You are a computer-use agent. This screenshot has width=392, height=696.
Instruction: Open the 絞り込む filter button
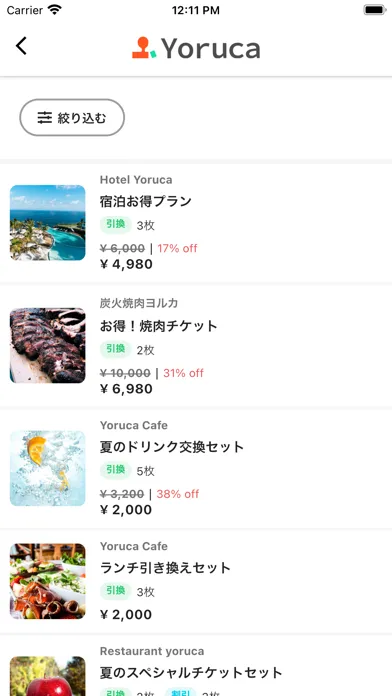point(72,118)
